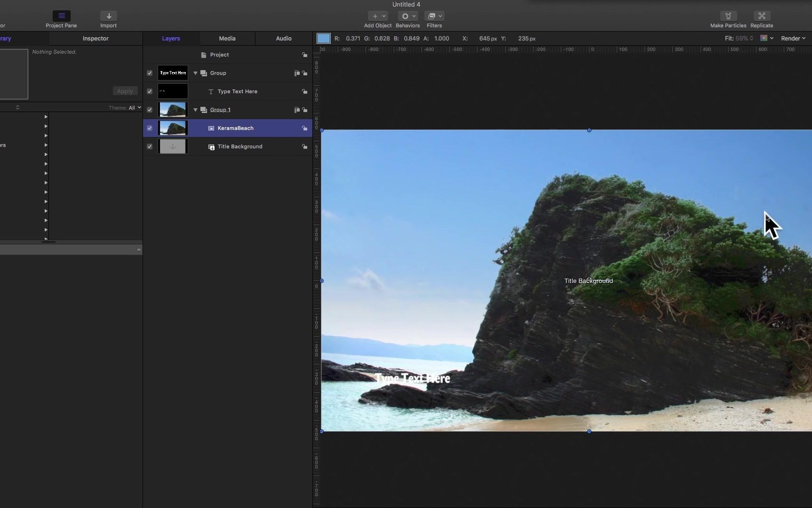Collapse the Group layer disclosure triangle
The image size is (812, 508).
(x=195, y=73)
